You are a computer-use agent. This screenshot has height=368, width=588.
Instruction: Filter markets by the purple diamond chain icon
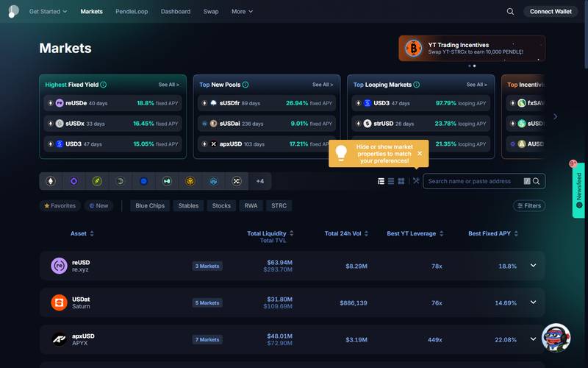74,181
